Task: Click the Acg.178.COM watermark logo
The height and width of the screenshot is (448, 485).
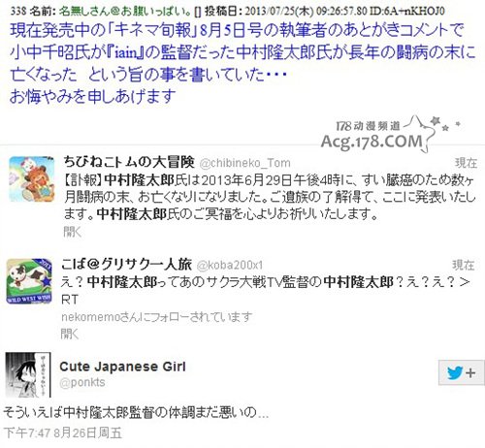Action: [x=372, y=142]
